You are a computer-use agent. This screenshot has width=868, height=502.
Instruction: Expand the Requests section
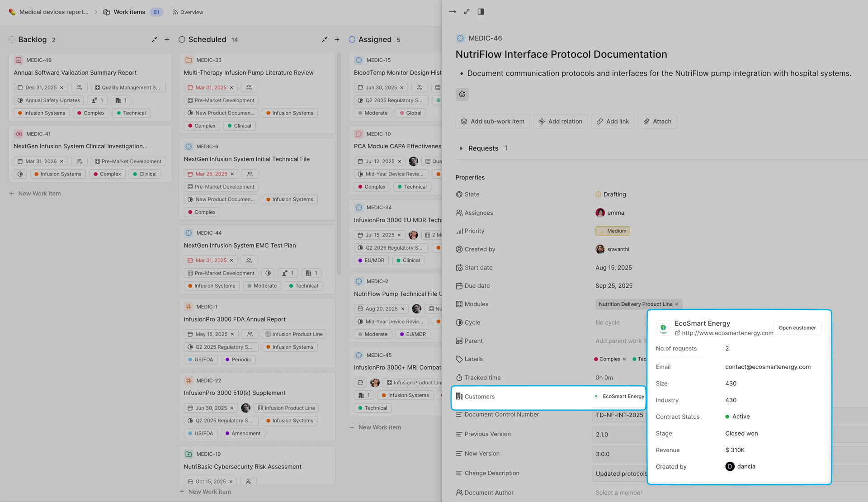[x=461, y=148]
